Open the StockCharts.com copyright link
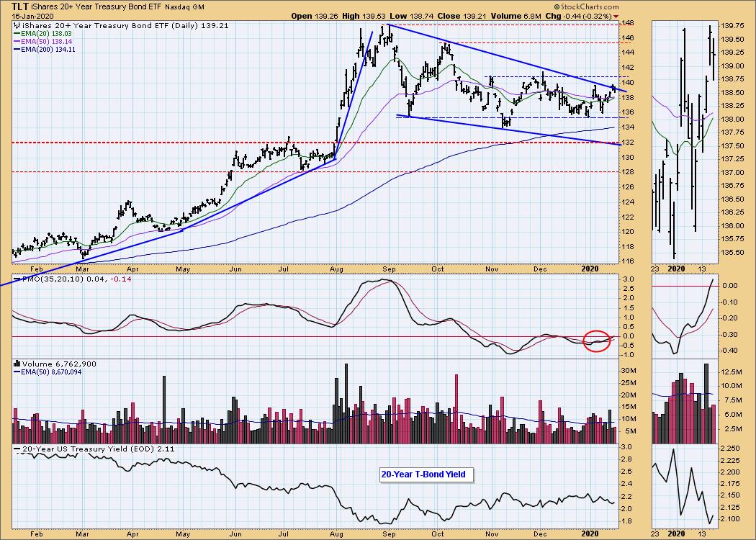 click(x=586, y=6)
